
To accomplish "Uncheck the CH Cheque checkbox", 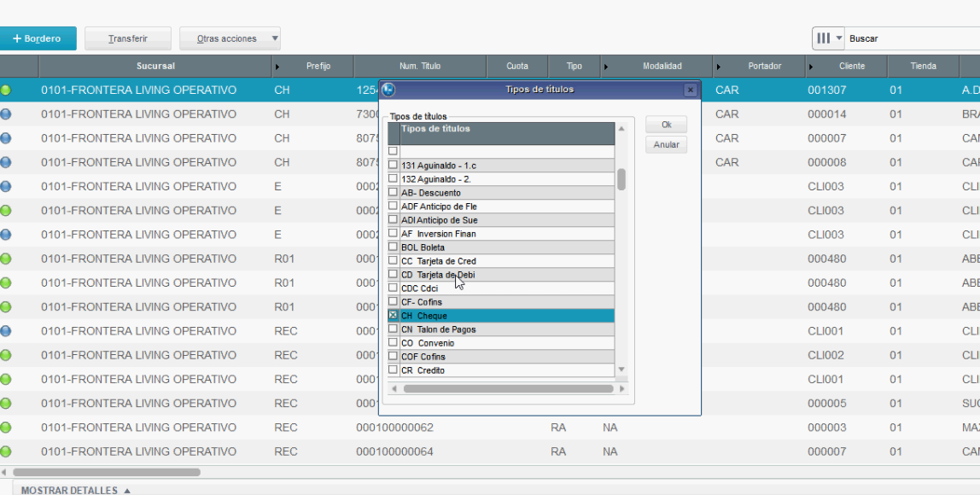I will (x=394, y=315).
